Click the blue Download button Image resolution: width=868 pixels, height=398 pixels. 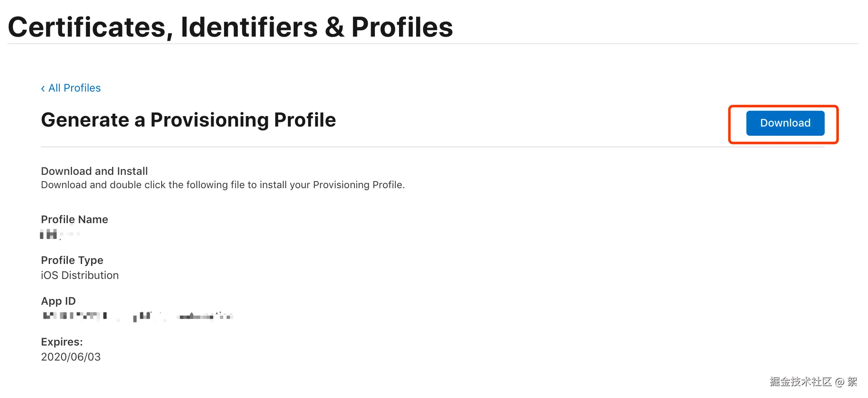[785, 123]
